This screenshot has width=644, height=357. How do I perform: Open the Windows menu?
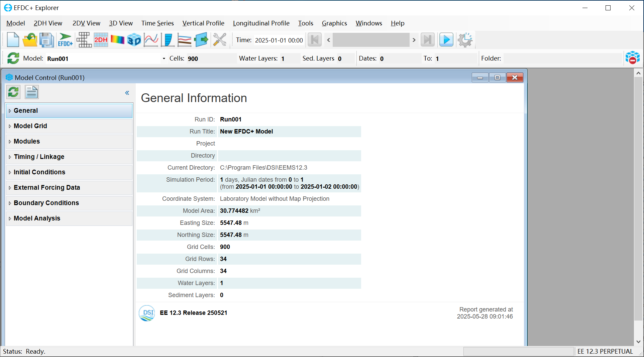[x=369, y=23]
